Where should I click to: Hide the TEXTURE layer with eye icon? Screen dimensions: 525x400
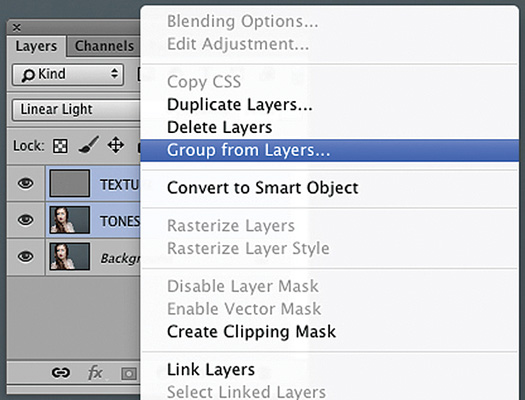click(25, 183)
